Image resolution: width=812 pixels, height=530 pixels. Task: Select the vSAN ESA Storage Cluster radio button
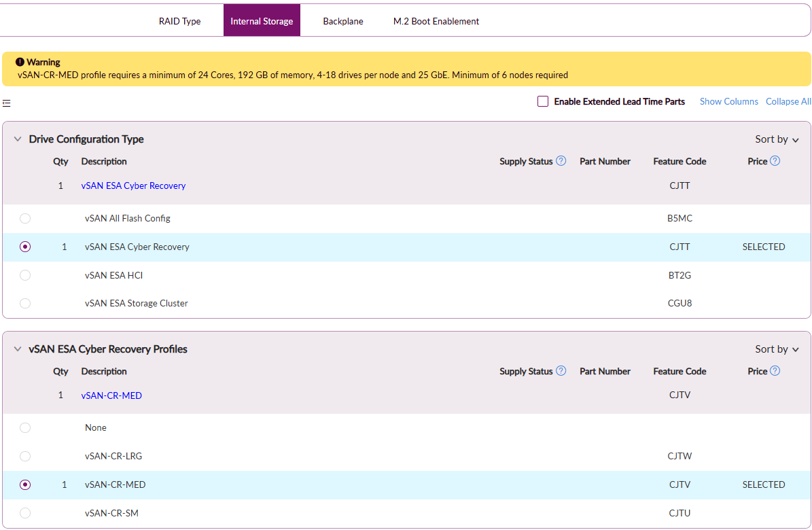tap(25, 303)
